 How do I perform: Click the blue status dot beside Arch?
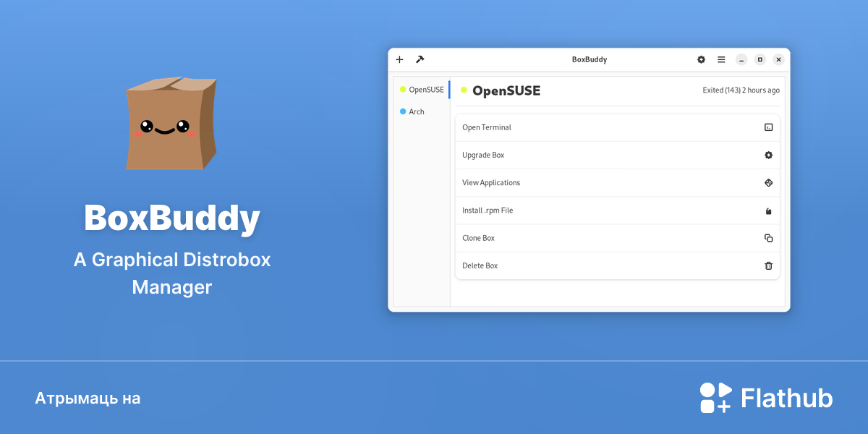coord(403,111)
